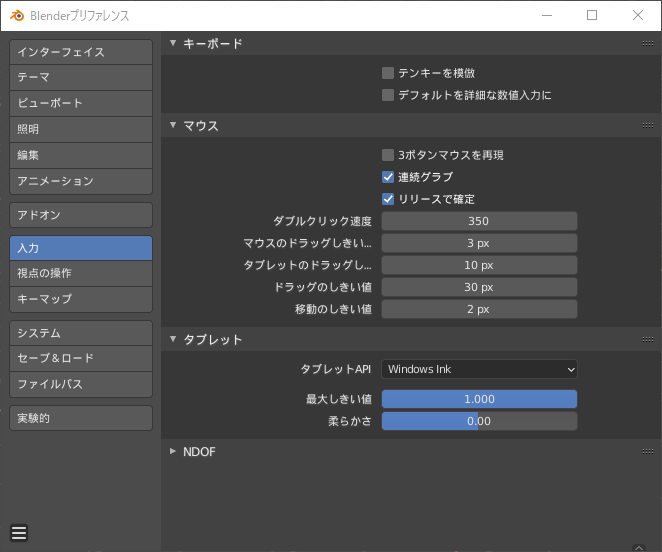This screenshot has width=662, height=552.
Task: Open 視点の操作 preferences tab
Action: (81, 273)
